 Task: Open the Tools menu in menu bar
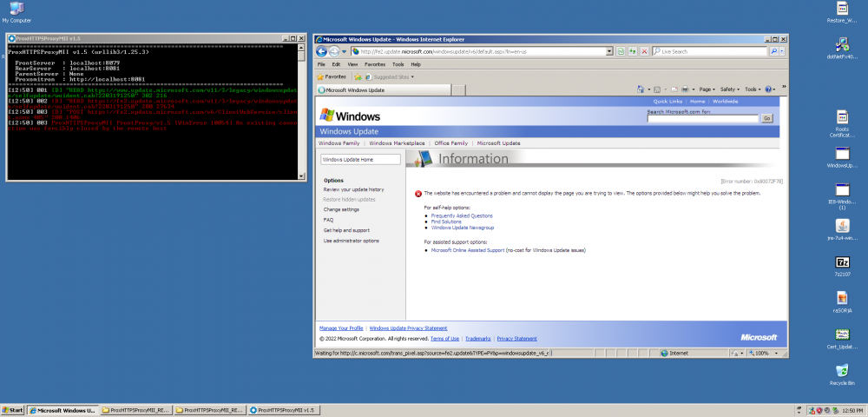click(x=398, y=64)
